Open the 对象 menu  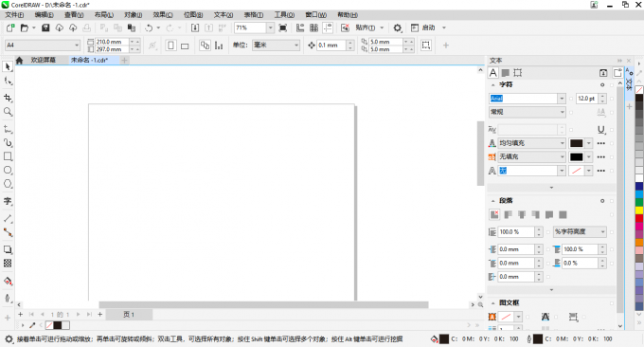click(x=134, y=15)
